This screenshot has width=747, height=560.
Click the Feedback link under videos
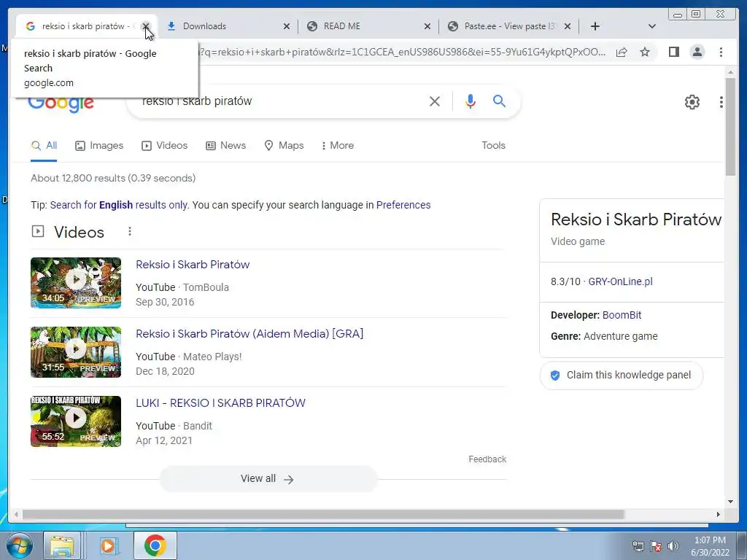pyautogui.click(x=487, y=459)
